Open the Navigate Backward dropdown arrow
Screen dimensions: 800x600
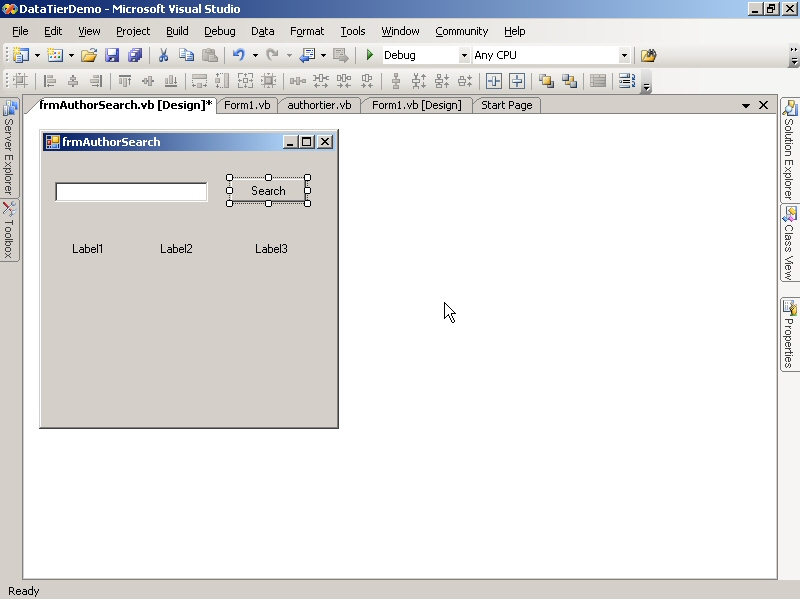[x=323, y=55]
